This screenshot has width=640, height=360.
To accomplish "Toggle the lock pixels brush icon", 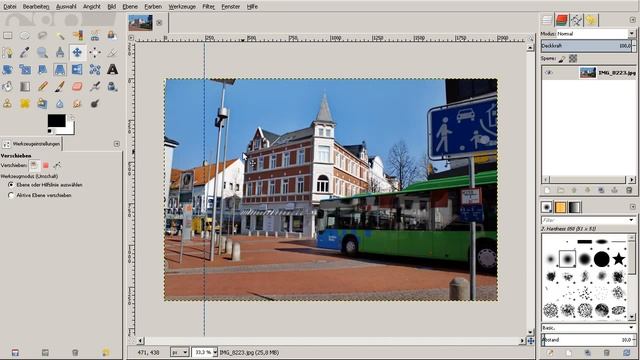I will (x=562, y=59).
